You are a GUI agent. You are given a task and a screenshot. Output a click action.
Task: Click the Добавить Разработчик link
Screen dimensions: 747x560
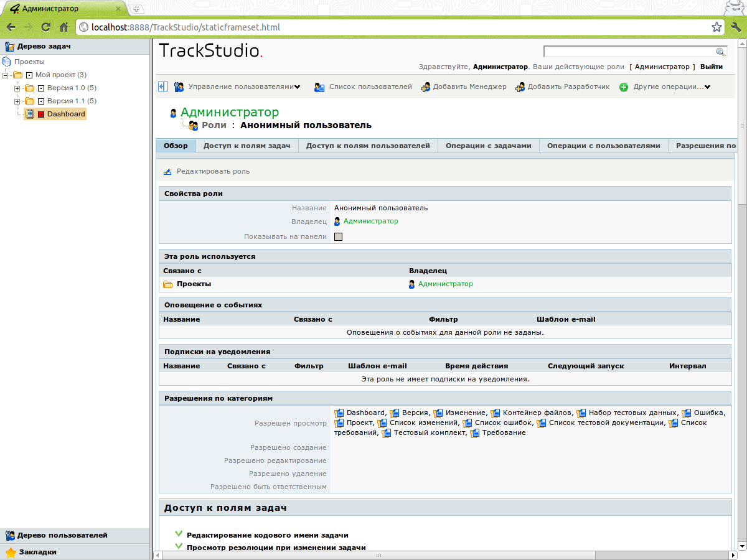pyautogui.click(x=569, y=87)
